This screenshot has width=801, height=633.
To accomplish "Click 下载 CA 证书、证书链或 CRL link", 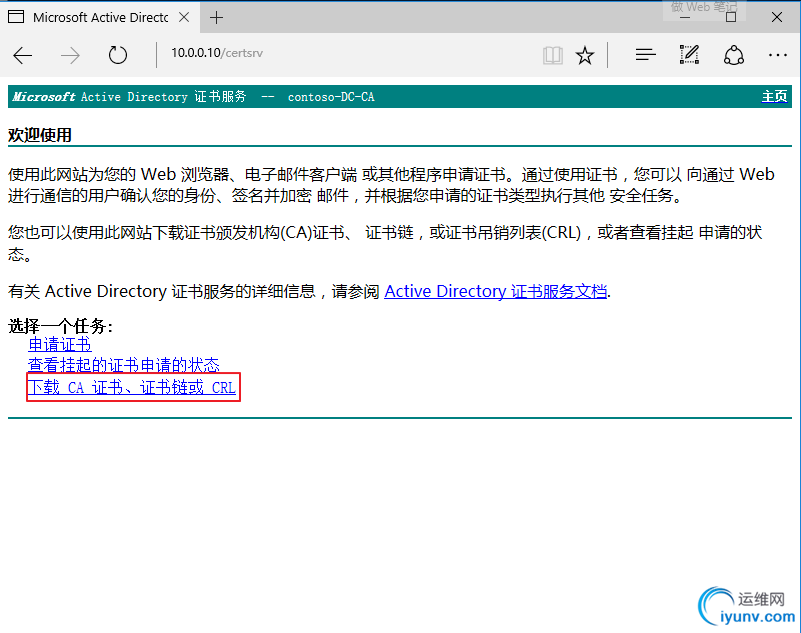I will tap(132, 387).
